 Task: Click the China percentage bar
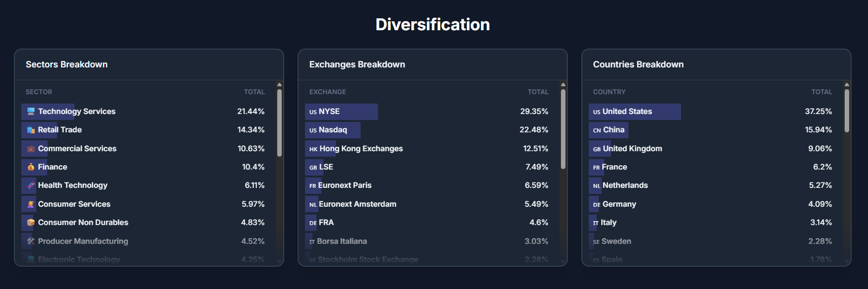tap(609, 130)
